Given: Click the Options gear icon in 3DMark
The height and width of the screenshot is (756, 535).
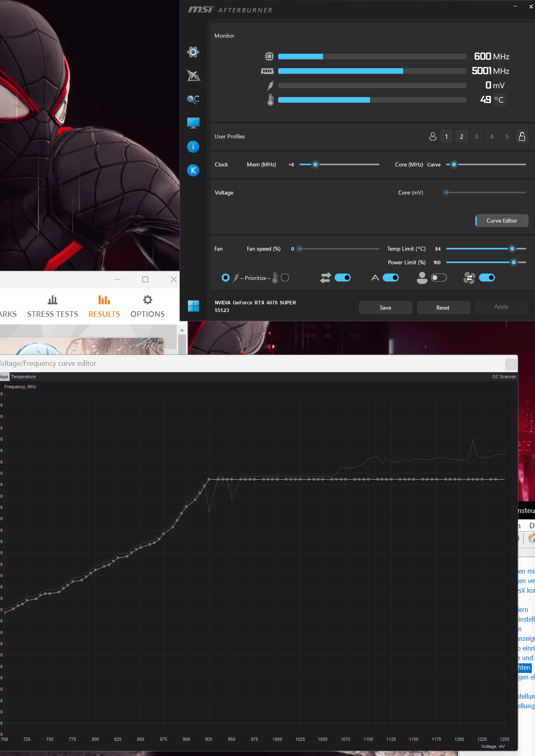Looking at the screenshot, I should [147, 300].
